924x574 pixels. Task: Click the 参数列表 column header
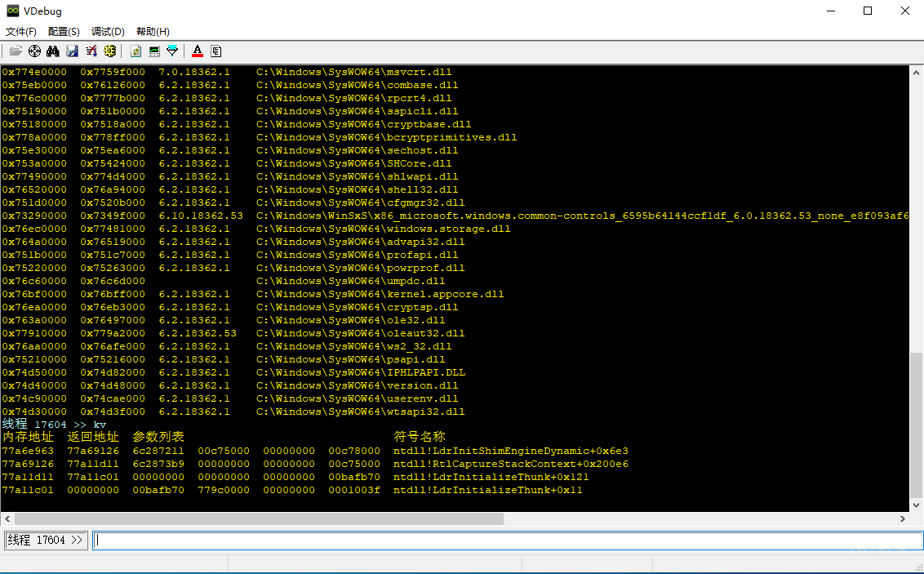pos(158,437)
